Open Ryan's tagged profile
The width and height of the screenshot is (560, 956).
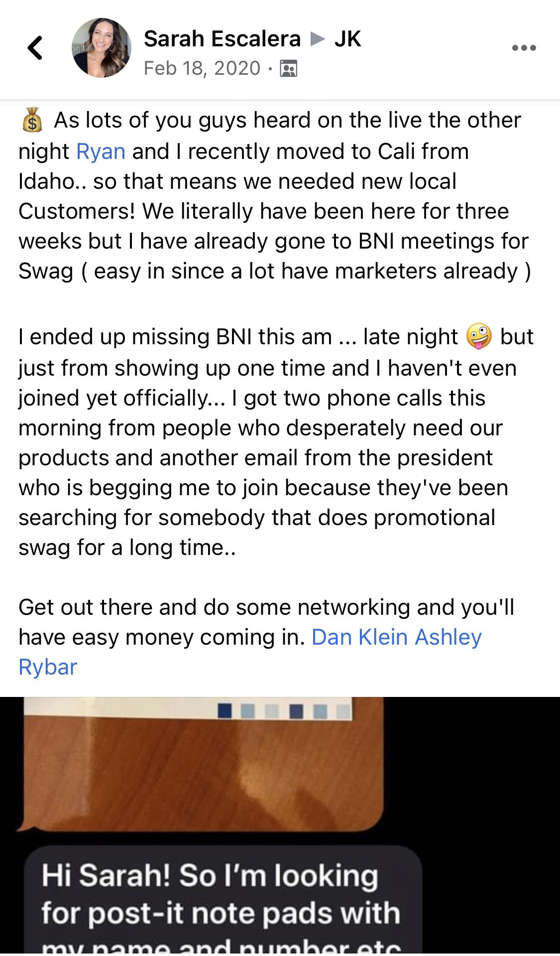(101, 151)
